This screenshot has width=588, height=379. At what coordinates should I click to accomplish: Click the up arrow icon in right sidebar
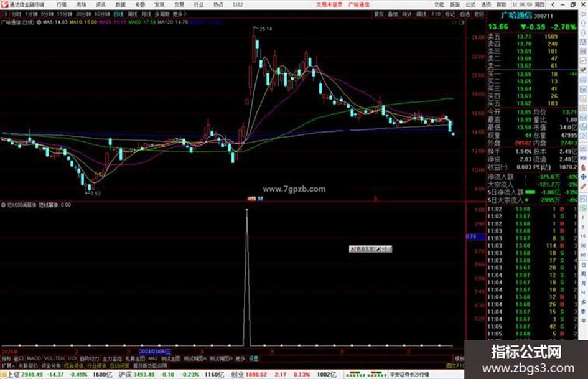pyautogui.click(x=583, y=23)
